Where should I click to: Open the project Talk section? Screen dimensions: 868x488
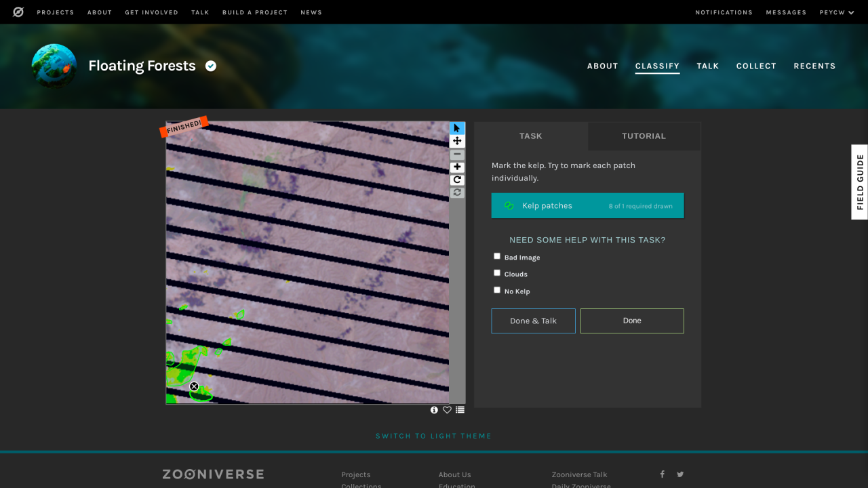[707, 66]
